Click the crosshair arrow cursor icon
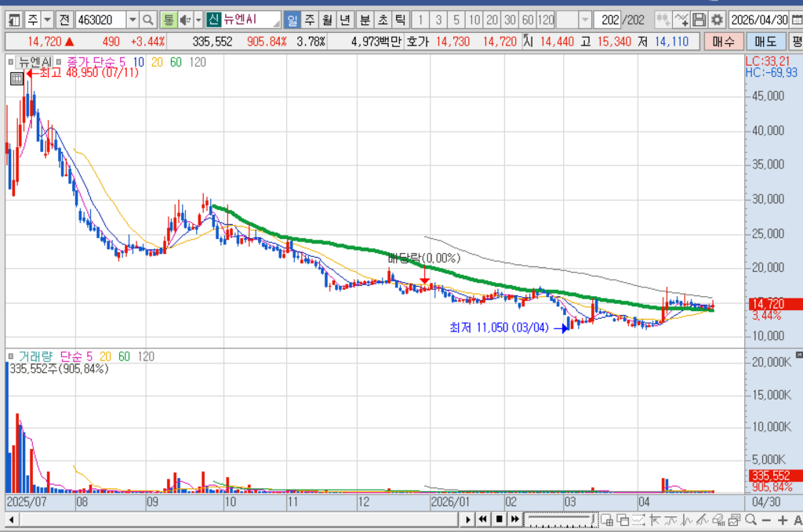803x532 pixels. coord(655,520)
